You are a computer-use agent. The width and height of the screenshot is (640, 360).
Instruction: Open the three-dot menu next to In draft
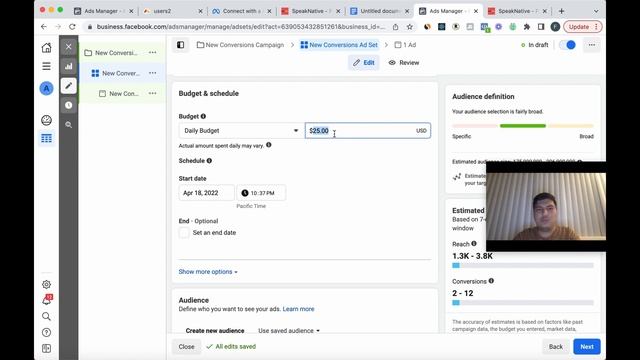592,45
